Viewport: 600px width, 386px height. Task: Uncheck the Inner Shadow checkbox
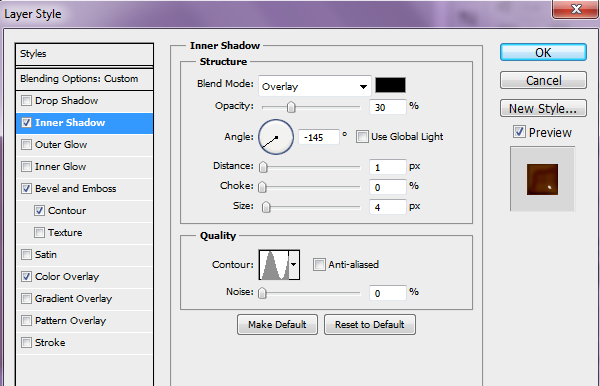coord(26,123)
